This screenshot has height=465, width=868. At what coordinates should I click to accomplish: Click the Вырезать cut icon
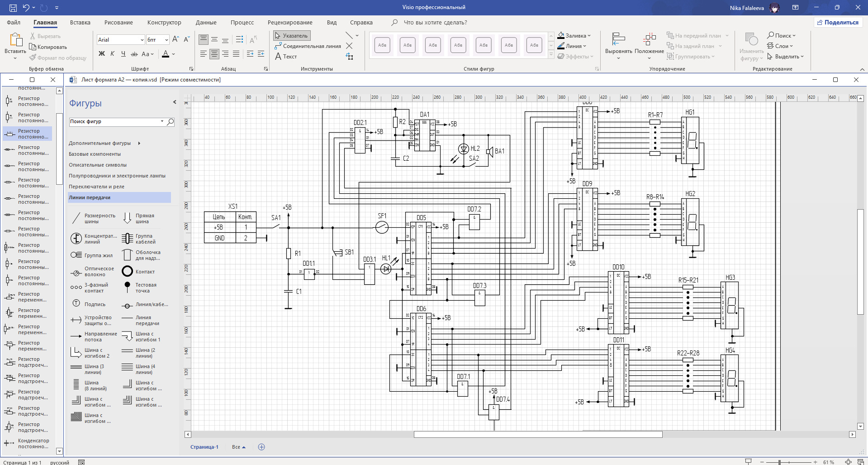pyautogui.click(x=33, y=36)
